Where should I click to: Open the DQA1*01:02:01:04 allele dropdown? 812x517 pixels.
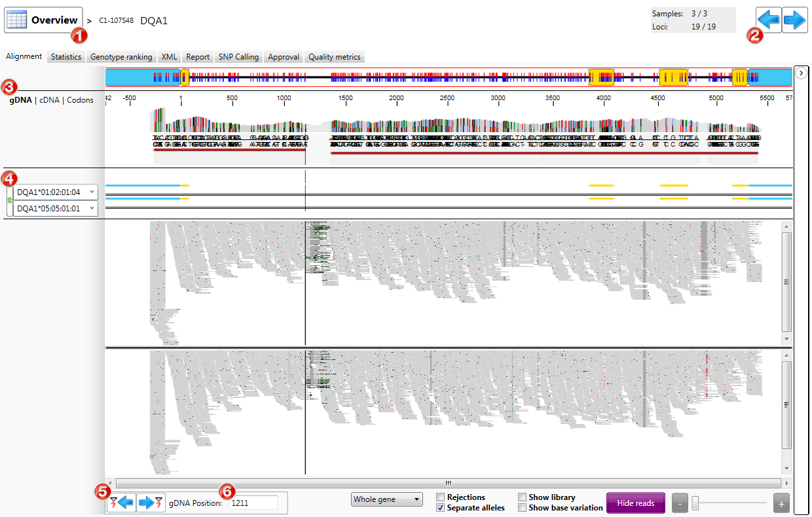(x=92, y=192)
